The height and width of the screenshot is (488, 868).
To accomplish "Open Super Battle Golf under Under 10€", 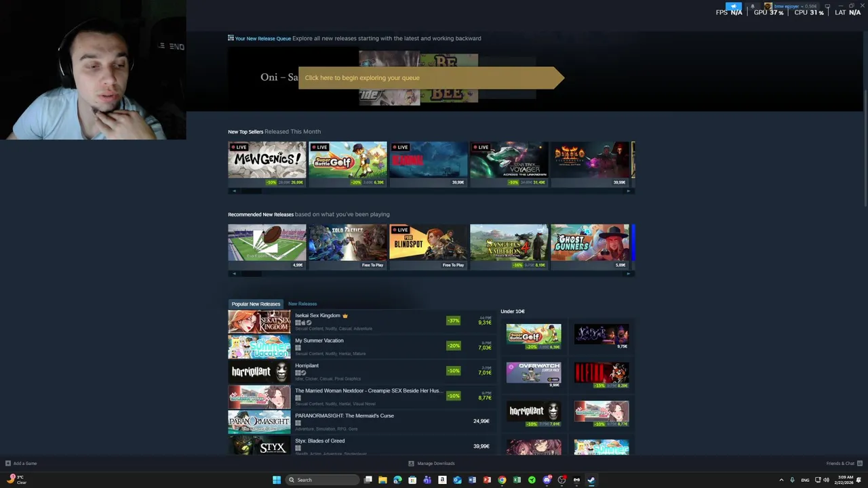I will tap(534, 336).
